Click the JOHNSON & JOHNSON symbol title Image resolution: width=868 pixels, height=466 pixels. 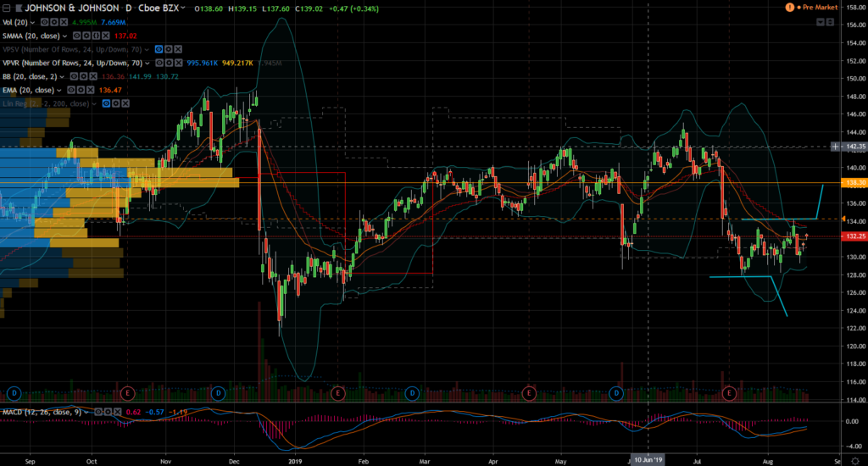click(x=72, y=8)
